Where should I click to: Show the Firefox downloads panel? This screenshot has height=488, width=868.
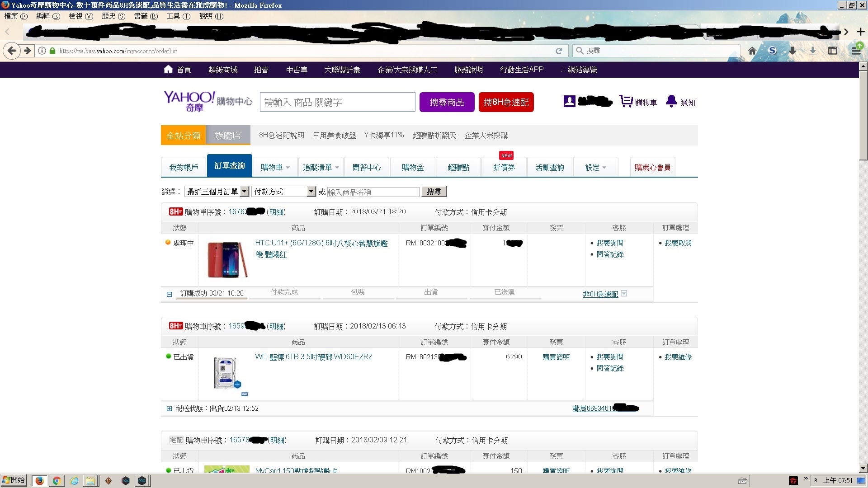tap(813, 51)
